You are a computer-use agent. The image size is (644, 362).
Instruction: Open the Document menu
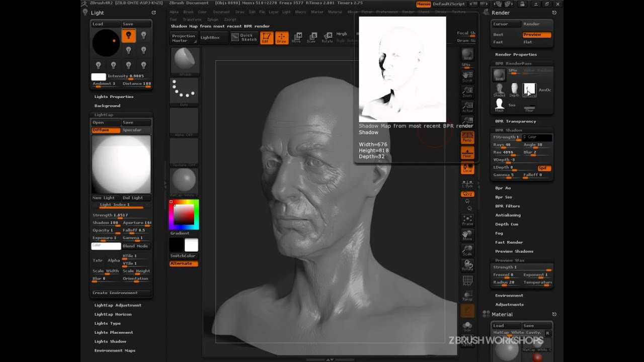pos(221,12)
